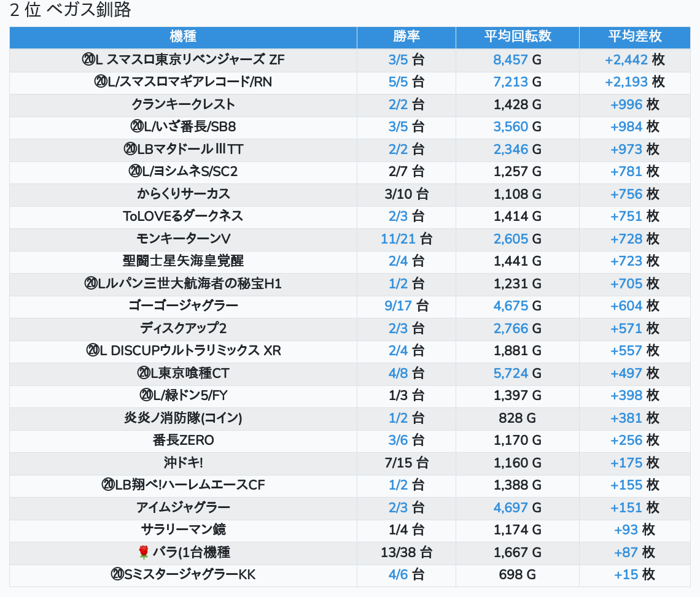700x597 pixels.
Task: Select the 沖ドキ! machine name
Action: pos(183,463)
